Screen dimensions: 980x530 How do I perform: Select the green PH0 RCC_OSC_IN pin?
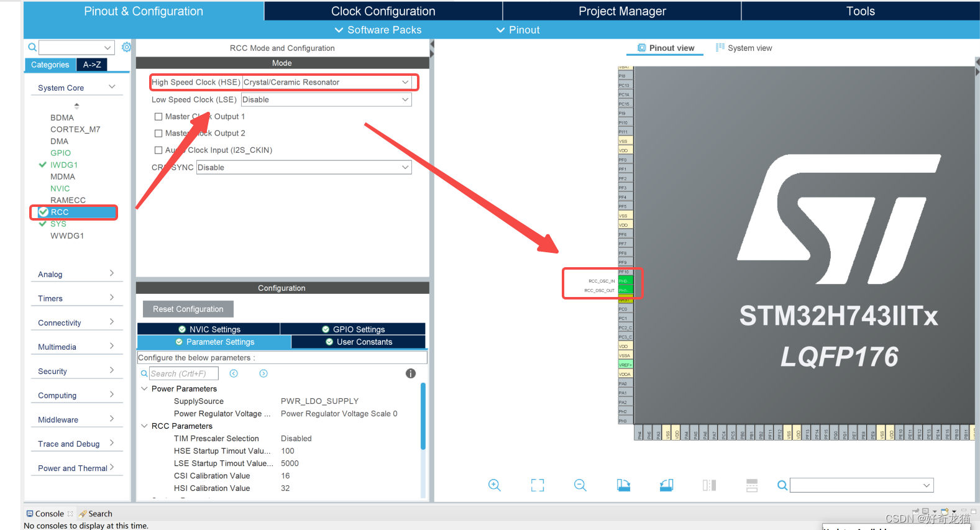(625, 281)
